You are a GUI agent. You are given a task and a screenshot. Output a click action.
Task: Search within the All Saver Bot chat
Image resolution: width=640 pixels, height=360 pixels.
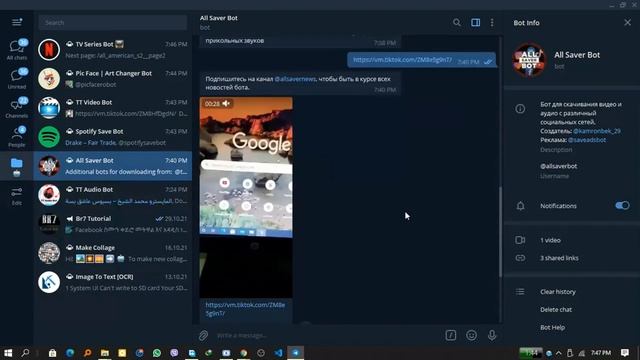coord(457,22)
